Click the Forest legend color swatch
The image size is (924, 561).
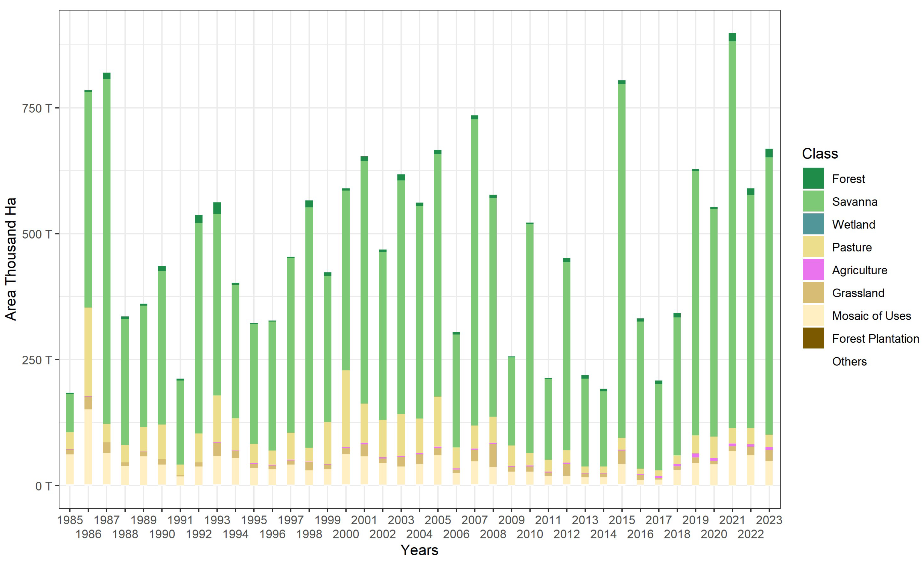coord(813,178)
